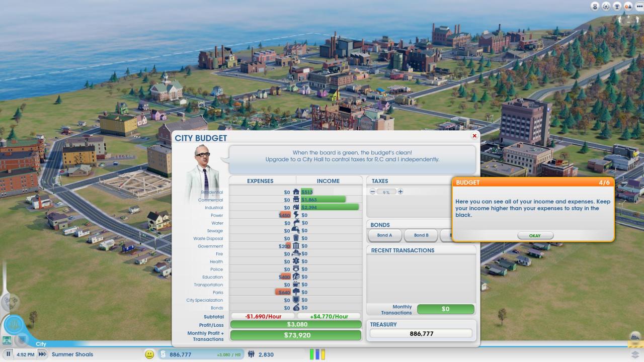
Task: Click the 9% tax rate value
Action: click(386, 192)
